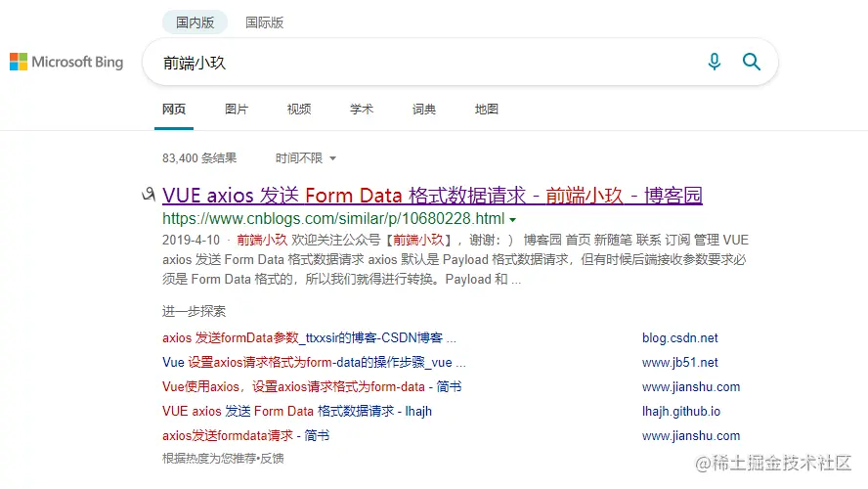This screenshot has height=489, width=868.
Task: Open Vue使用axios 简书 link
Action: pos(312,386)
